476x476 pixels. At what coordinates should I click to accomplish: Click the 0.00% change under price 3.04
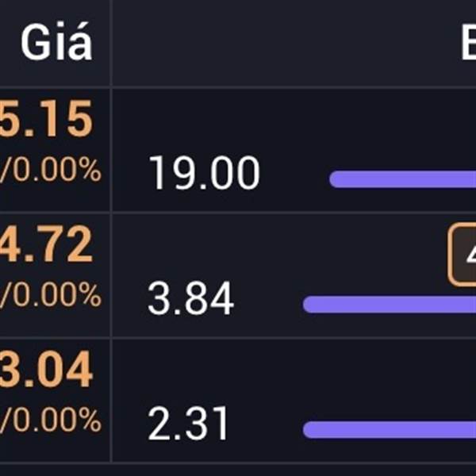point(51,419)
